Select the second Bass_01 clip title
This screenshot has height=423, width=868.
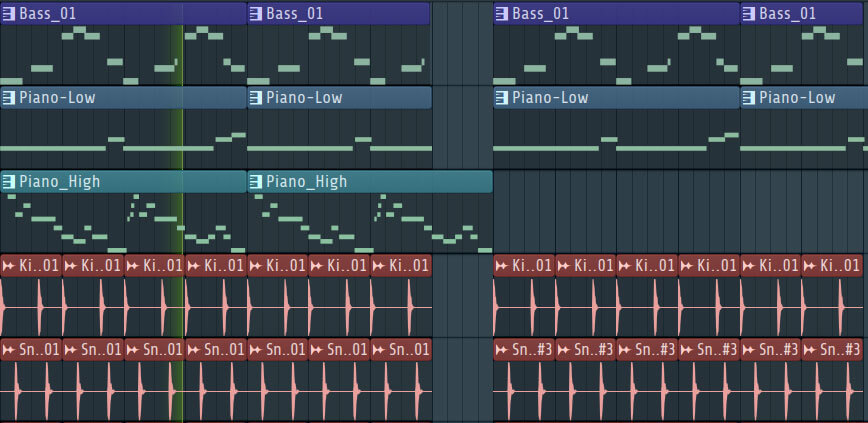tap(294, 14)
